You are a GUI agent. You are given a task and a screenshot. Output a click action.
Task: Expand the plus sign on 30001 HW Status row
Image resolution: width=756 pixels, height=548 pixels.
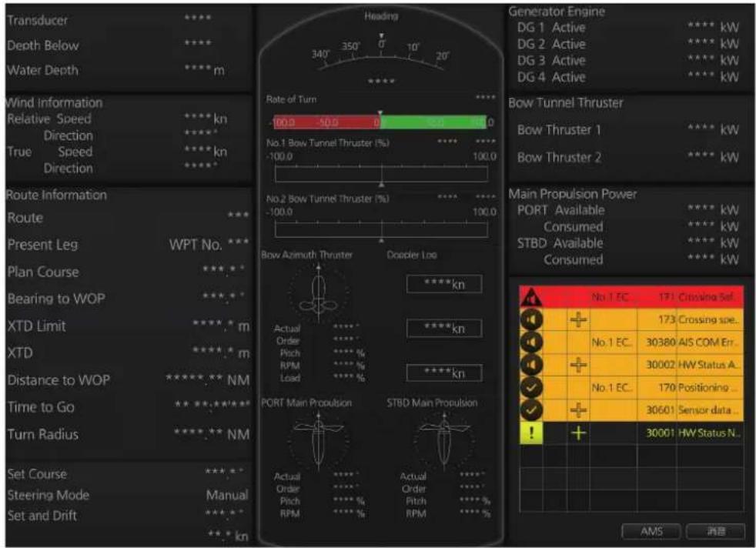(578, 433)
